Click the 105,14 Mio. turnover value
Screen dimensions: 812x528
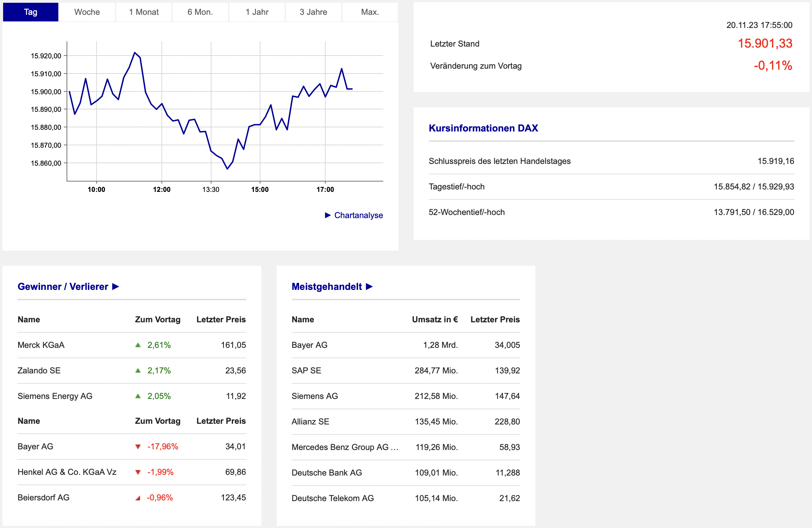pyautogui.click(x=436, y=498)
